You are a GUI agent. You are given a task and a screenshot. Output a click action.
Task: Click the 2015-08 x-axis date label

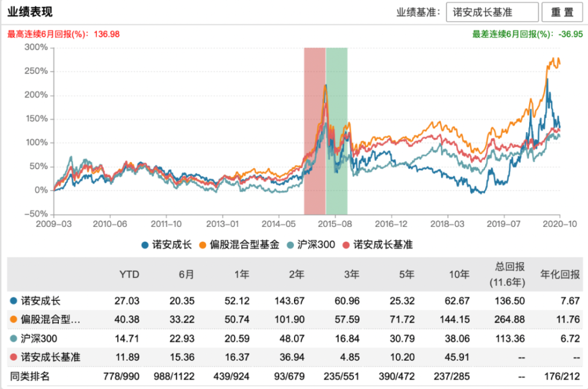(335, 224)
